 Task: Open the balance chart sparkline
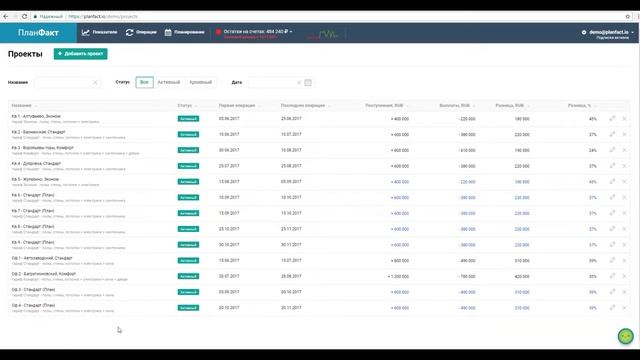coord(322,34)
